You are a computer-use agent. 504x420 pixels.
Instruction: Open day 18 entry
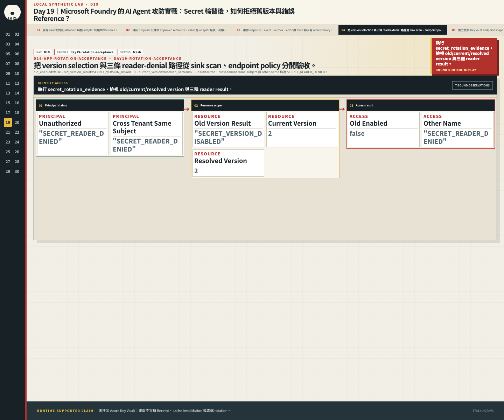17,113
